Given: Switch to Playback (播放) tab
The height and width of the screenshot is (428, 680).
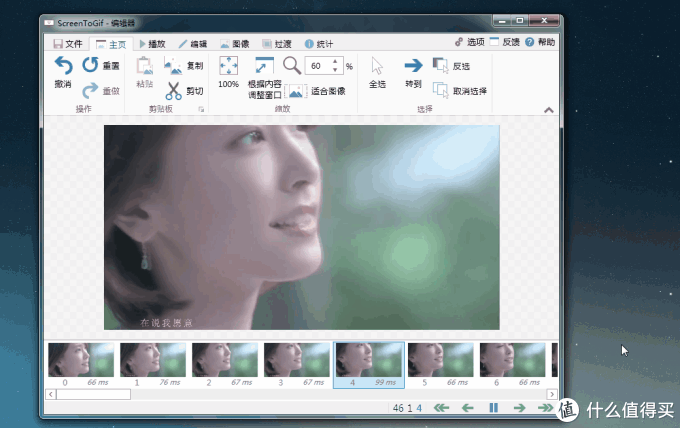Looking at the screenshot, I should [153, 44].
